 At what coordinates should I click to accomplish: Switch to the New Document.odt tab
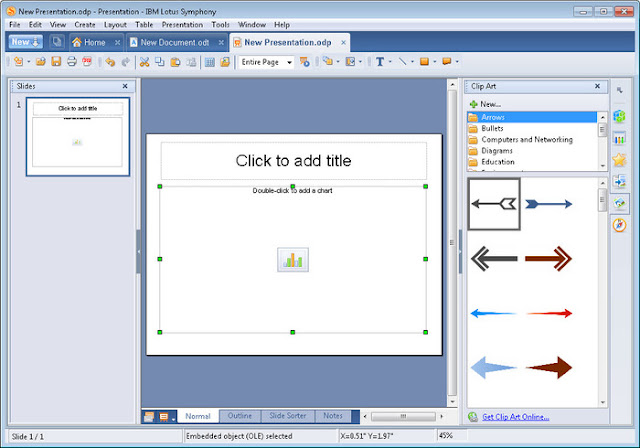(175, 42)
